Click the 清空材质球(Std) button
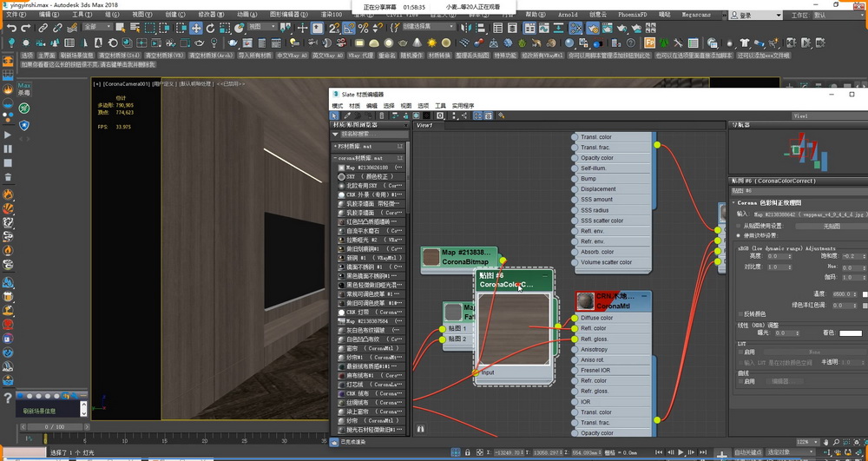This screenshot has height=461, width=868. 119,56
